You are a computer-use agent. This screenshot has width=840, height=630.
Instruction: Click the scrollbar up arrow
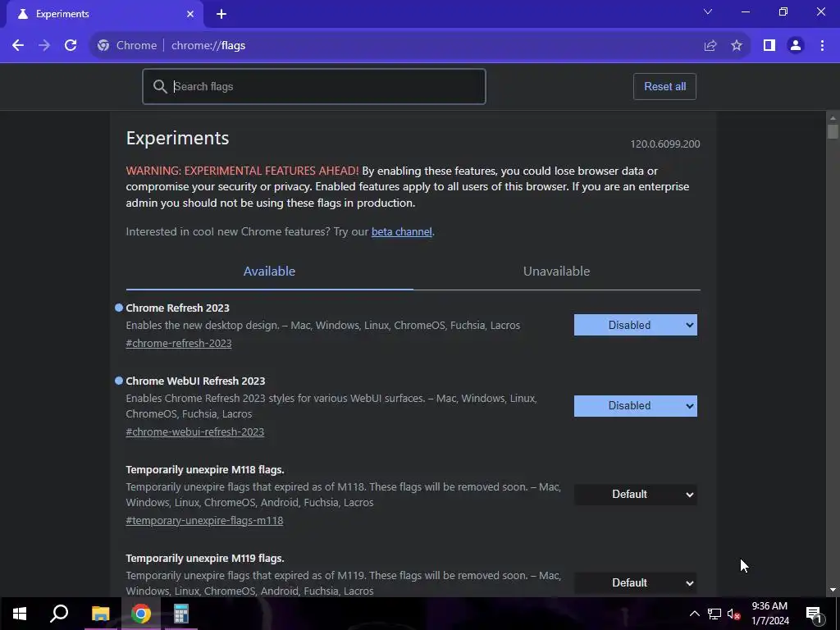pos(833,117)
